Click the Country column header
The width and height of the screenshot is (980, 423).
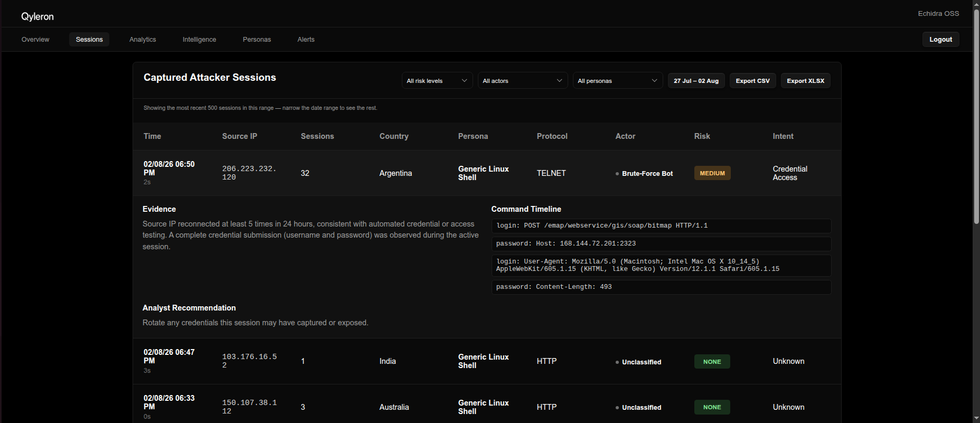pyautogui.click(x=394, y=136)
